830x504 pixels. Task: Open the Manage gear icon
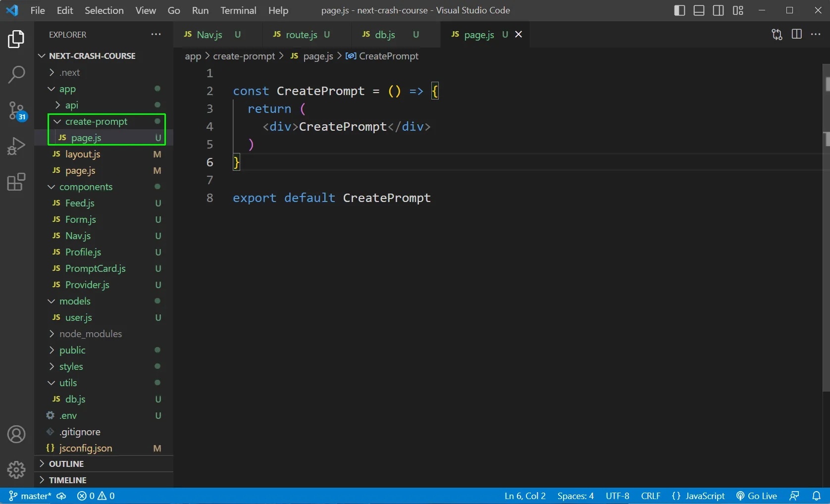click(16, 469)
